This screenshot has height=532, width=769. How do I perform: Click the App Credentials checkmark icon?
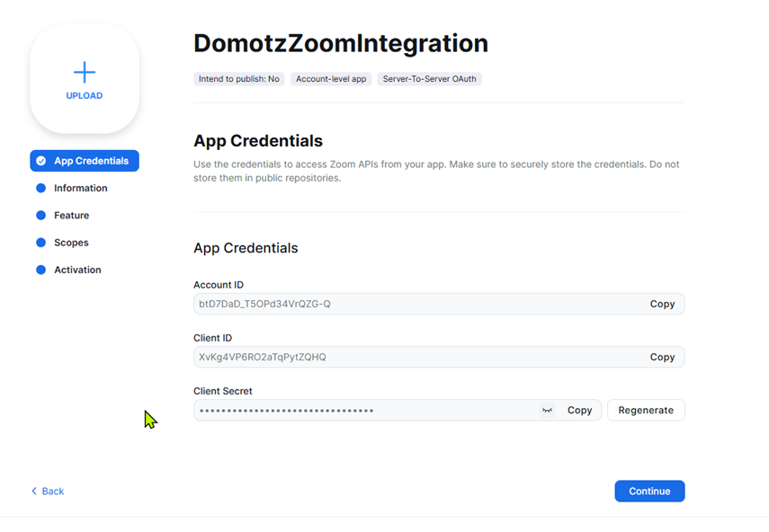[41, 161]
